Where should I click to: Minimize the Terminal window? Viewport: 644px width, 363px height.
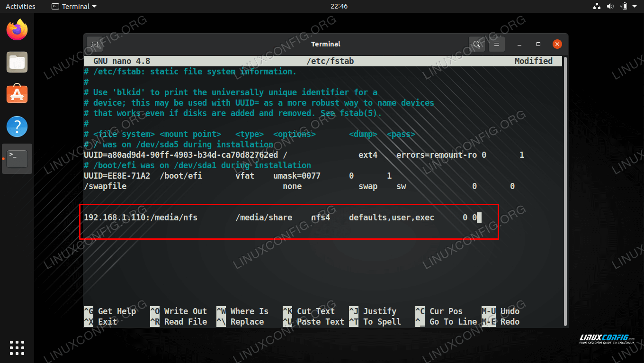[519, 44]
